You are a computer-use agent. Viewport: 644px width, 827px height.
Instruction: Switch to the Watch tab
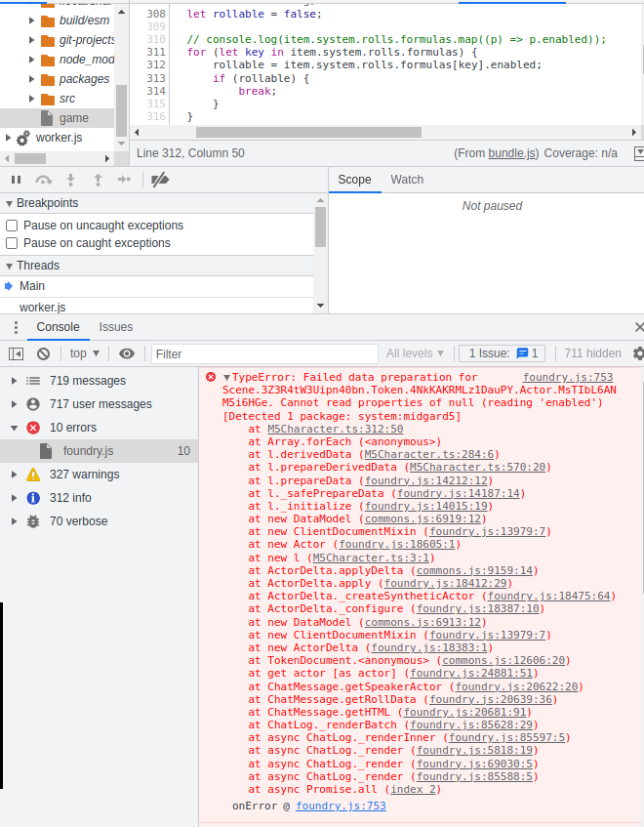pyautogui.click(x=407, y=180)
